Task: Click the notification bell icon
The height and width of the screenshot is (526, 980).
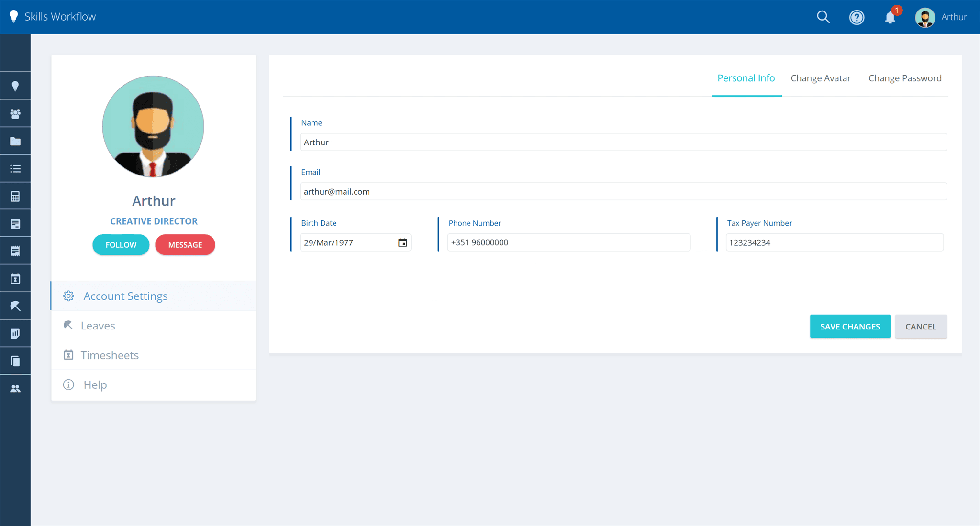Action: coord(890,17)
